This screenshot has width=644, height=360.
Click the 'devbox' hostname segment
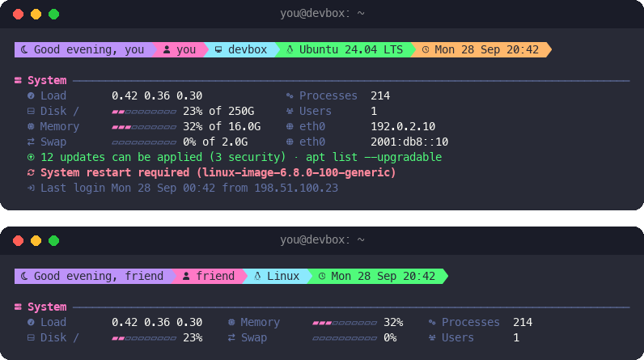242,49
